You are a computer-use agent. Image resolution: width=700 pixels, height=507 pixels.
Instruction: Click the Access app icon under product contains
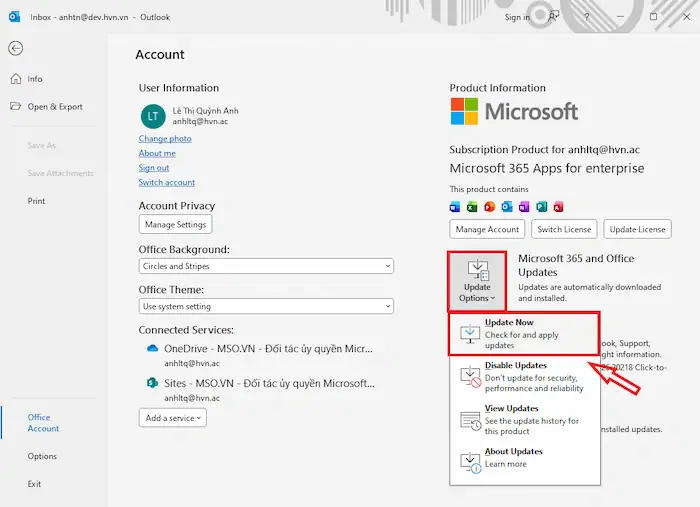coord(558,207)
